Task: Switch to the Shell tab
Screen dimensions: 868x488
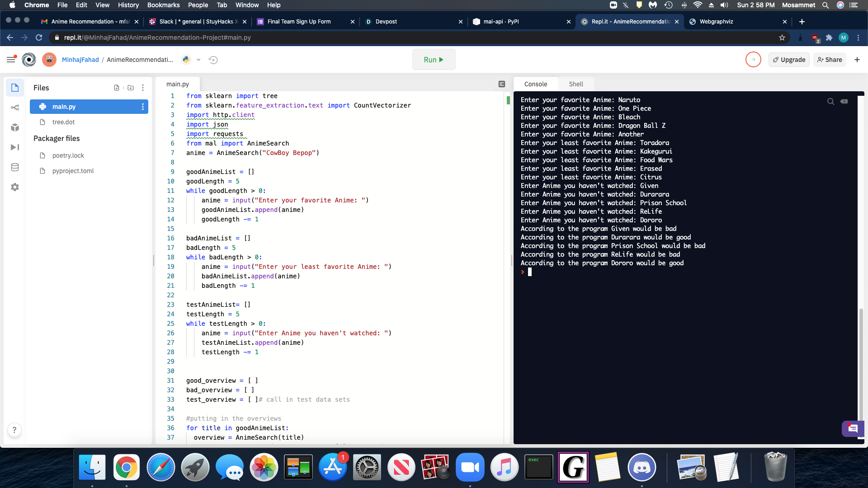Action: (x=576, y=84)
